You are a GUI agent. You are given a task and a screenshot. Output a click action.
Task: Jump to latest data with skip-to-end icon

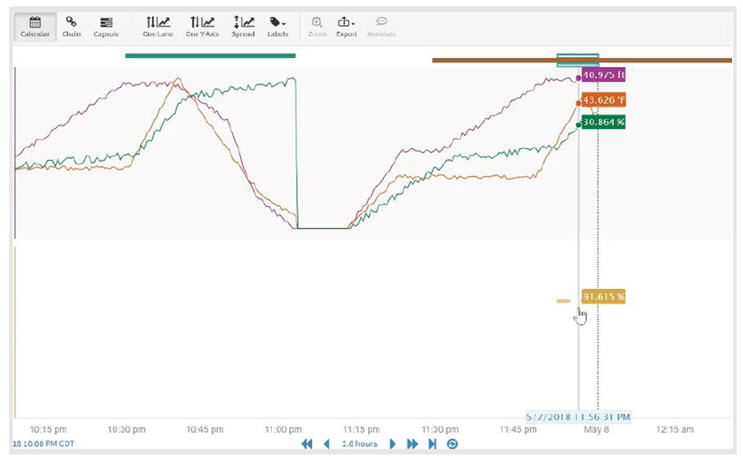[x=432, y=443]
